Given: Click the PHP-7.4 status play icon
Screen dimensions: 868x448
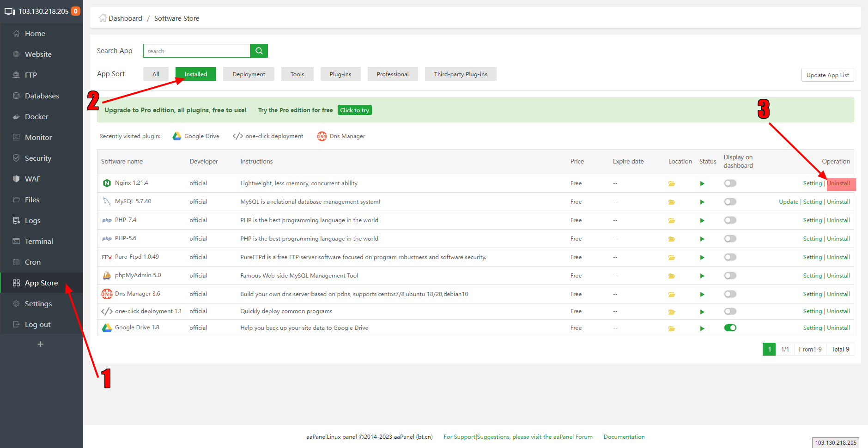Looking at the screenshot, I should click(x=702, y=220).
